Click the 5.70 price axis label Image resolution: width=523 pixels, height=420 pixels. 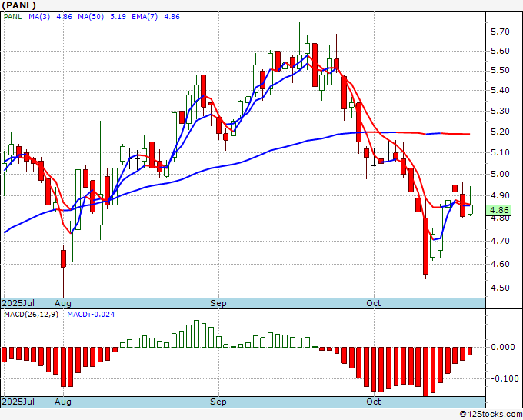(x=500, y=32)
